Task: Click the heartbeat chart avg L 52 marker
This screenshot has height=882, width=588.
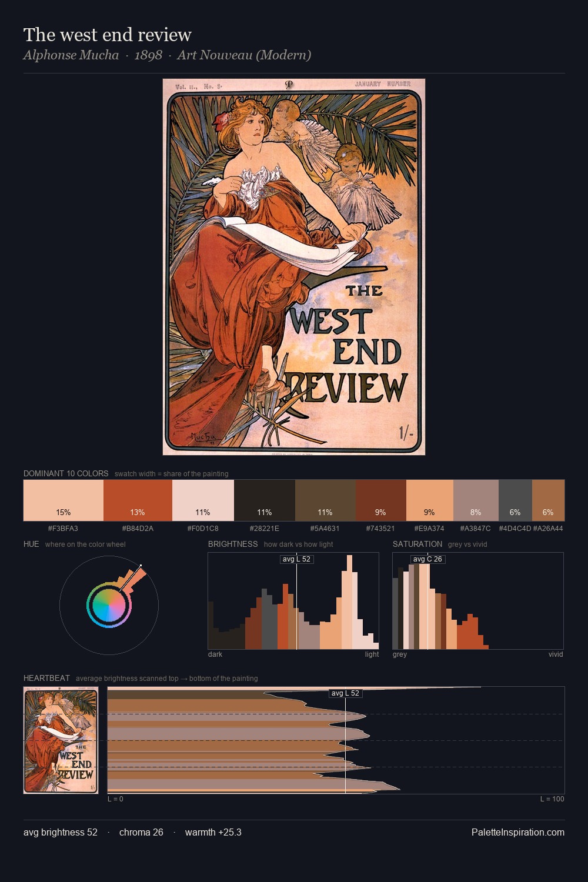Action: coord(345,693)
